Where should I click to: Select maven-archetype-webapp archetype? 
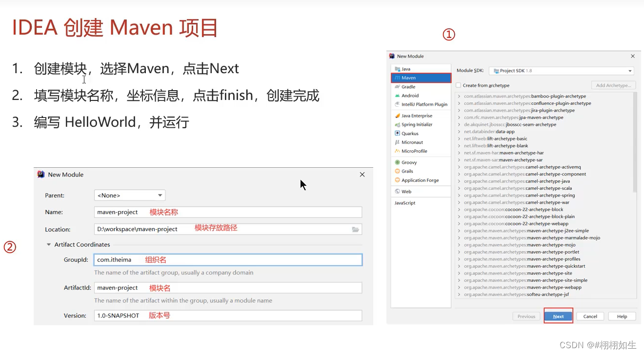pyautogui.click(x=523, y=287)
